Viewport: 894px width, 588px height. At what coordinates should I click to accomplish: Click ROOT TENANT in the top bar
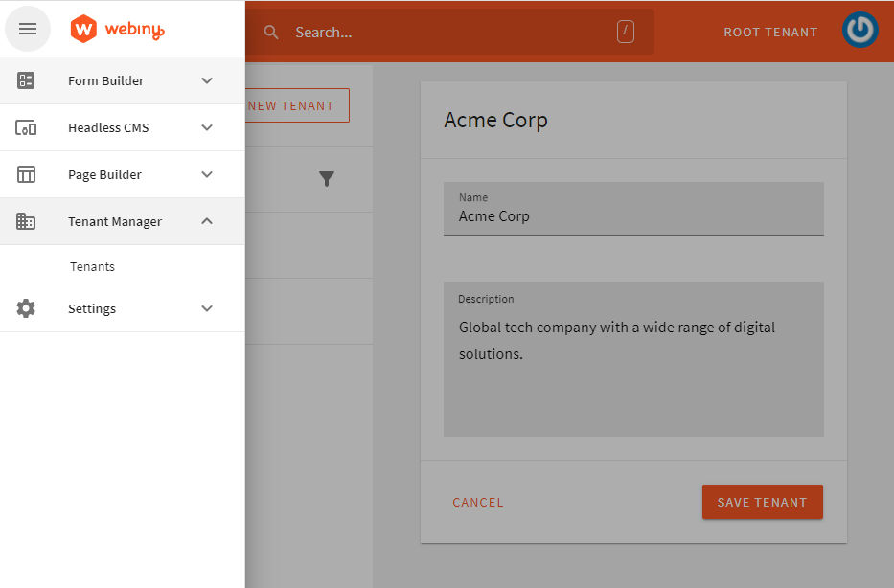770,32
